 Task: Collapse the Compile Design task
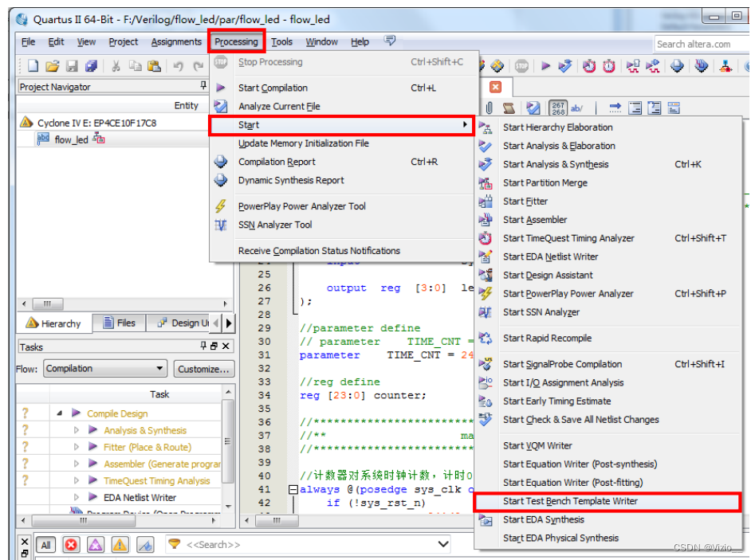59,413
